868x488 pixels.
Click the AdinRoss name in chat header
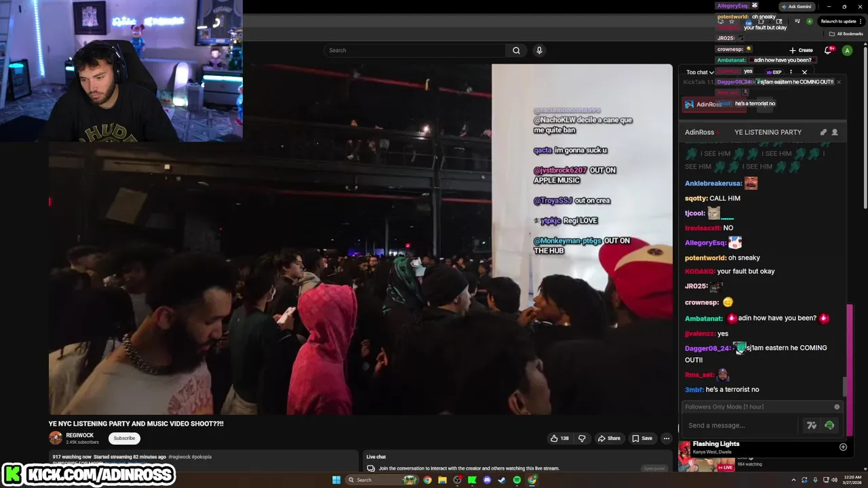click(x=699, y=132)
